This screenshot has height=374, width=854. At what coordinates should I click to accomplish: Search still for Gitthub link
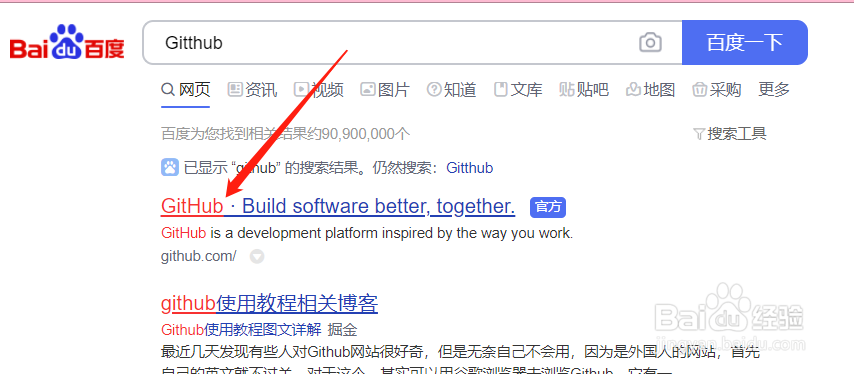(x=469, y=168)
